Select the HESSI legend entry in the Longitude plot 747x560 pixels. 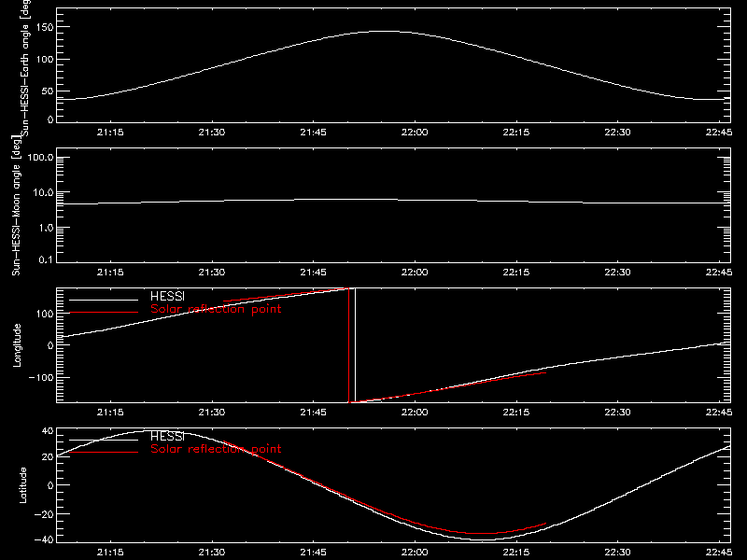(x=167, y=296)
